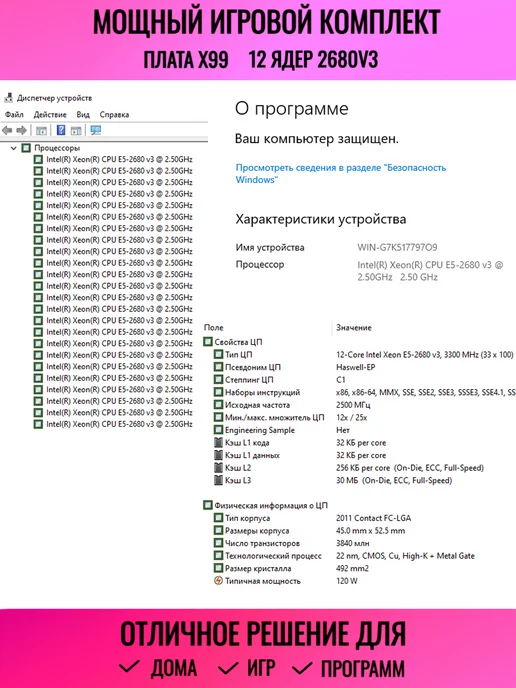
Task: Click the Device Manager title icon
Action: click(8, 98)
